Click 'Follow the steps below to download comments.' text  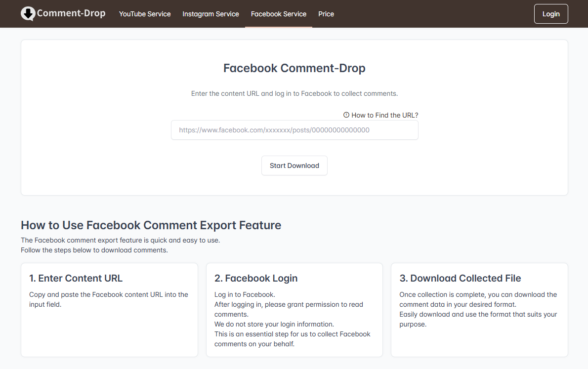click(94, 250)
